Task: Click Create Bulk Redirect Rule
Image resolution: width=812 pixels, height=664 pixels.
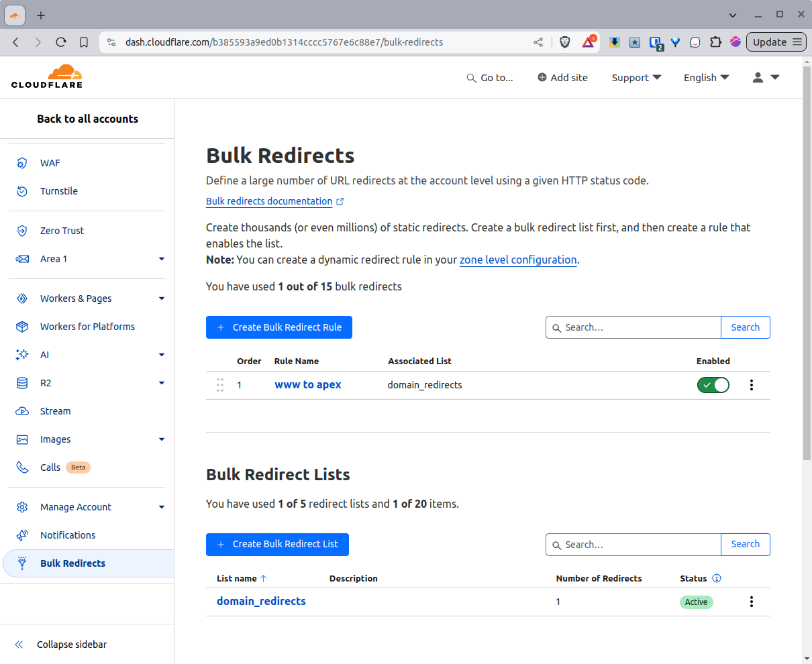Action: 278,327
